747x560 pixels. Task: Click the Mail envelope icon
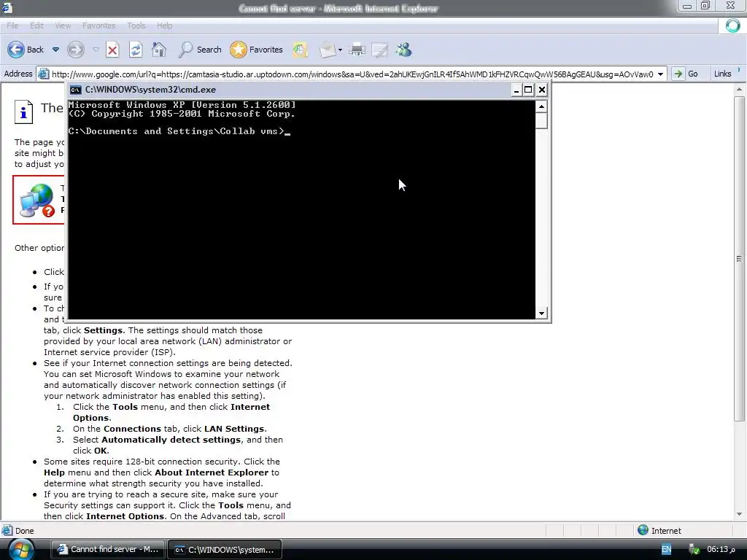pos(328,50)
